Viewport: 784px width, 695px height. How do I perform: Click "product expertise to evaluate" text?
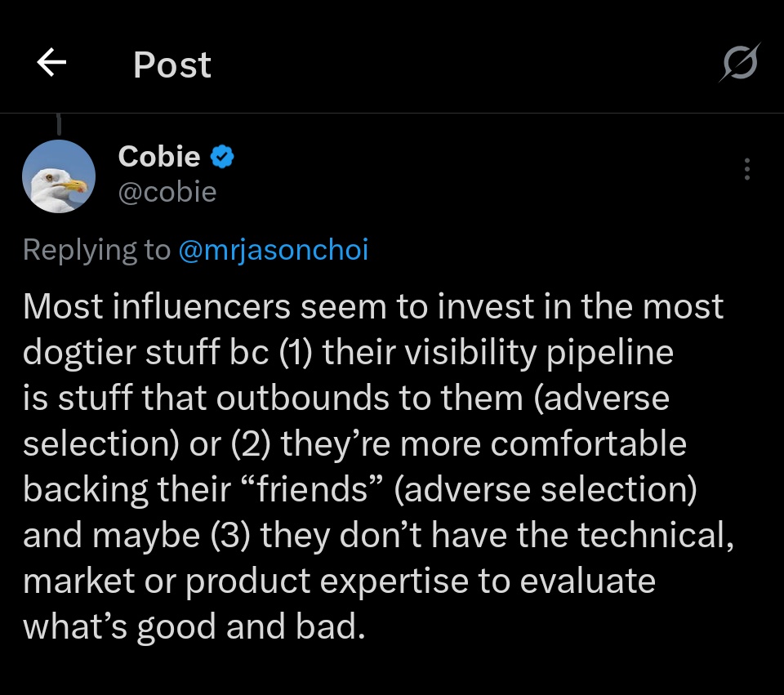(421, 581)
